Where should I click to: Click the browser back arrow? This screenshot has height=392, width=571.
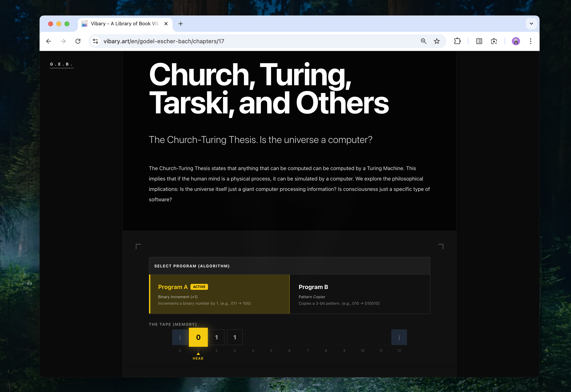[49, 41]
